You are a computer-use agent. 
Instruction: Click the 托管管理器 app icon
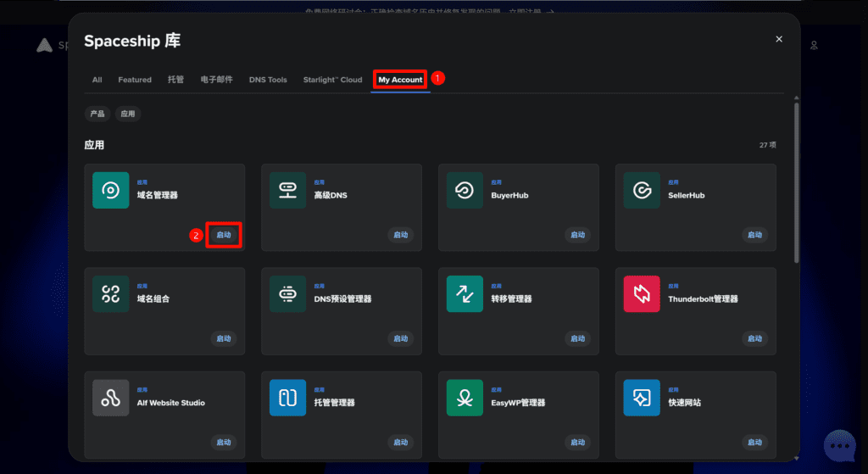click(288, 398)
